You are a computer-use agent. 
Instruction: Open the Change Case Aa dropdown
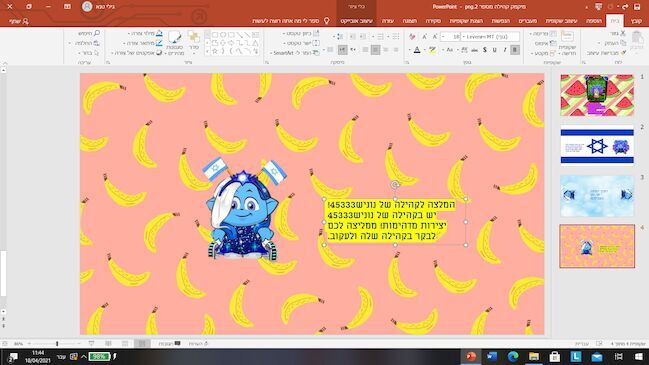(449, 50)
